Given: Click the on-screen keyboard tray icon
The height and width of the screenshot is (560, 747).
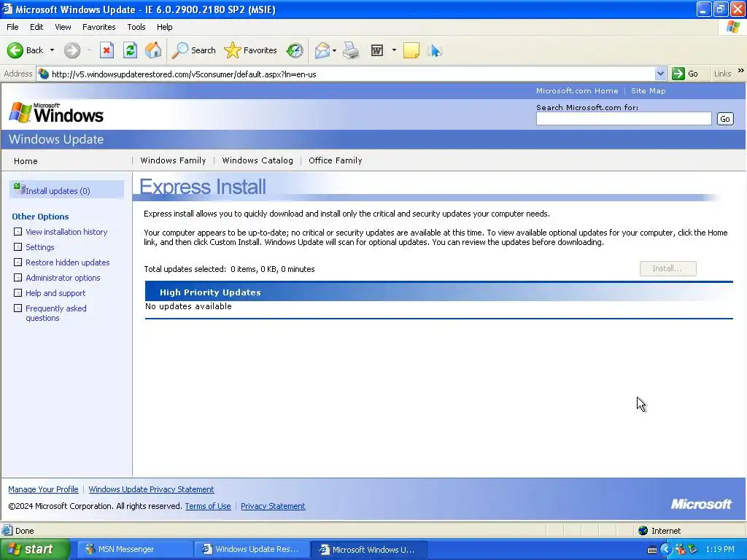Looking at the screenshot, I should click(x=652, y=550).
